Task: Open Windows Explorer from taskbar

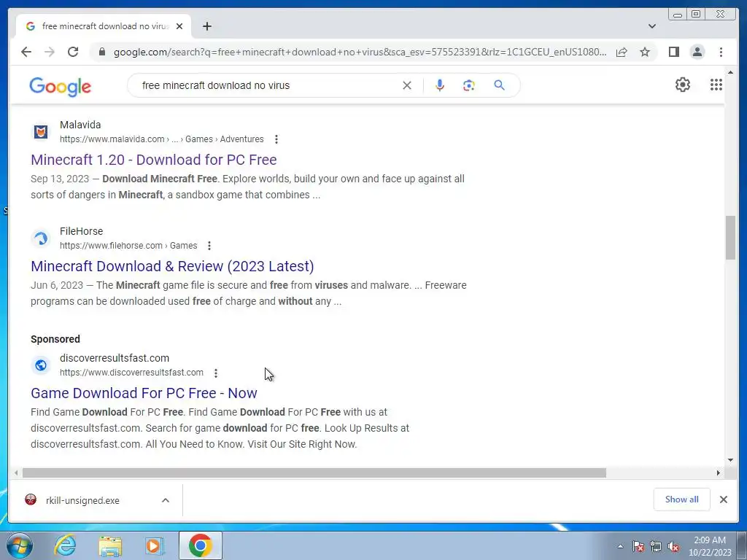Action: [x=110, y=545]
